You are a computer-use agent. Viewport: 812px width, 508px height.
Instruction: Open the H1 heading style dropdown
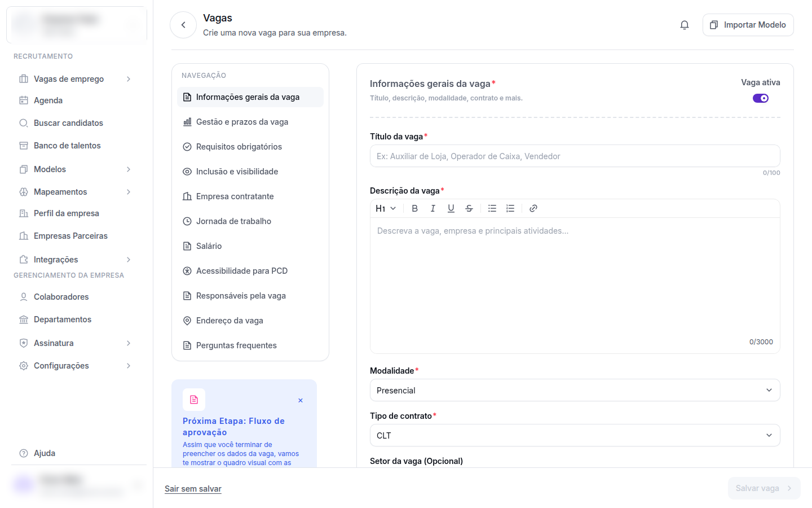pyautogui.click(x=386, y=208)
